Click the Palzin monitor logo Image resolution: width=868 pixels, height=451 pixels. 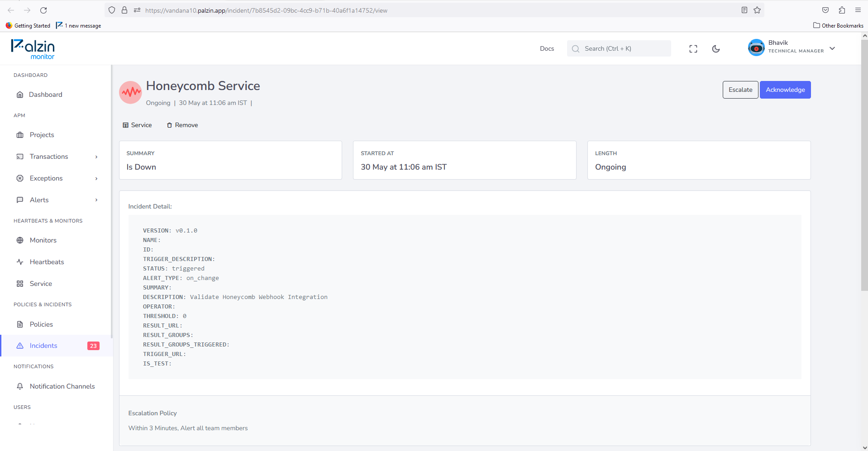point(33,49)
